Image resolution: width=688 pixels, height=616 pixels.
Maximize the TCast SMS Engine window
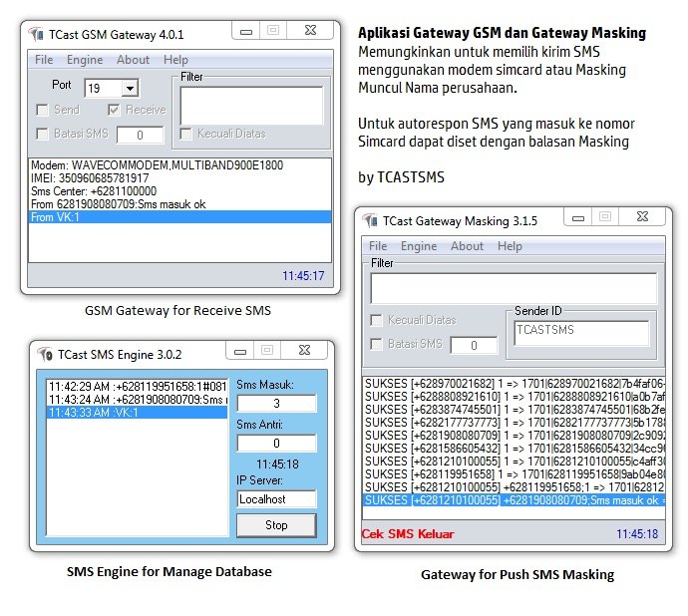click(x=267, y=350)
